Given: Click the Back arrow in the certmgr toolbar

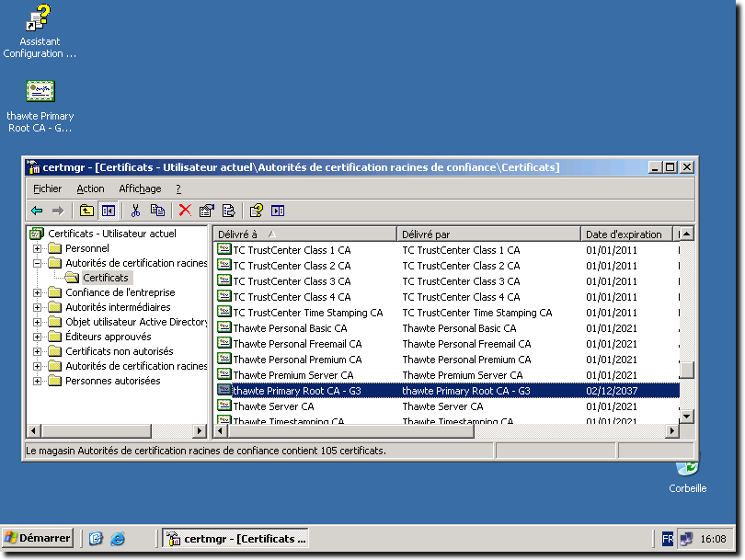Looking at the screenshot, I should [x=37, y=211].
